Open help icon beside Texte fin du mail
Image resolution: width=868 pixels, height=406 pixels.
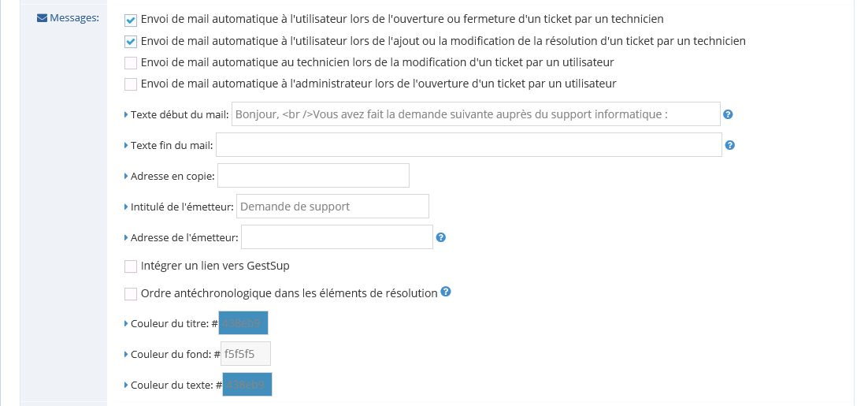click(729, 145)
